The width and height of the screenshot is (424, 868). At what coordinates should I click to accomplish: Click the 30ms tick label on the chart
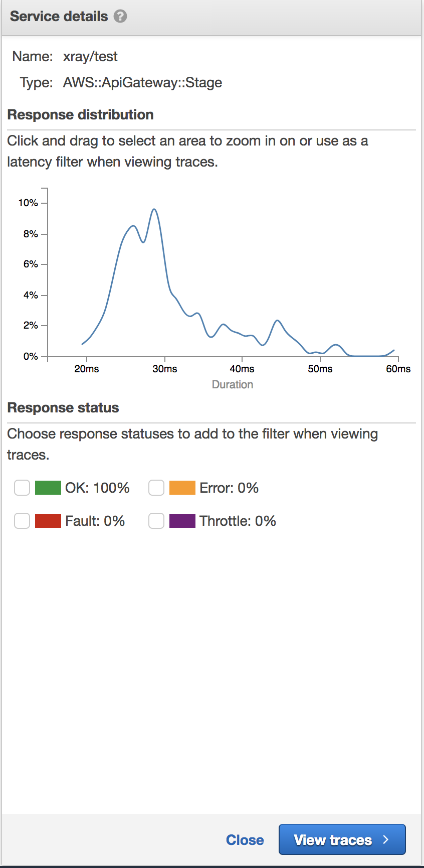pos(166,368)
